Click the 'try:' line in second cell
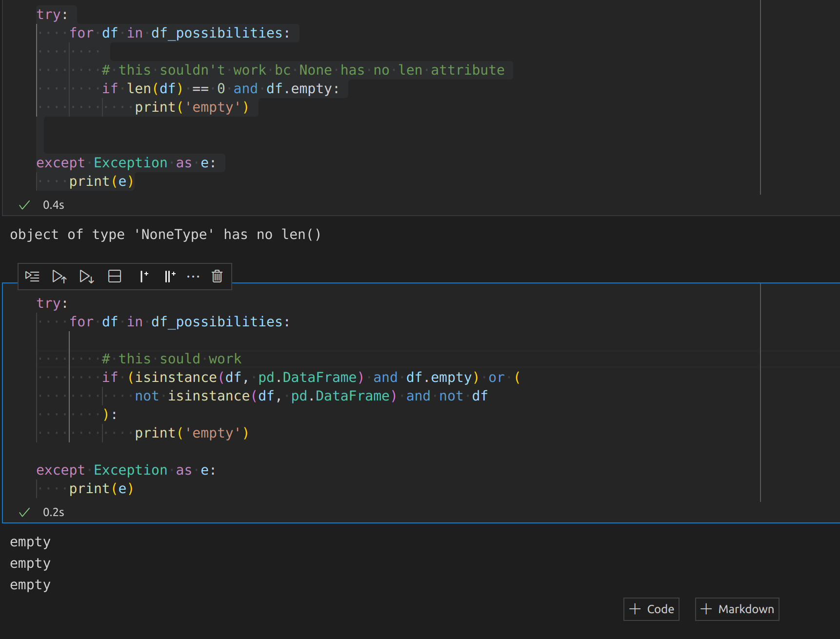 tap(52, 303)
